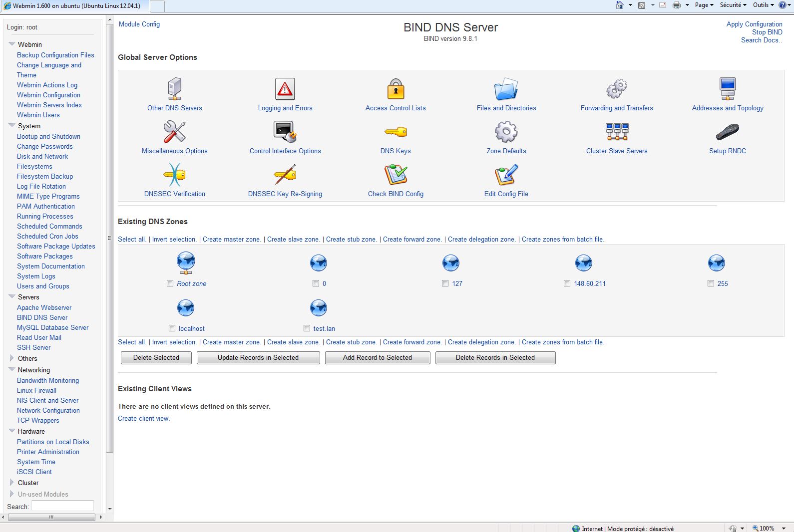Tick the localhost zone checkbox
Viewport: 794px width, 532px height.
coord(172,328)
